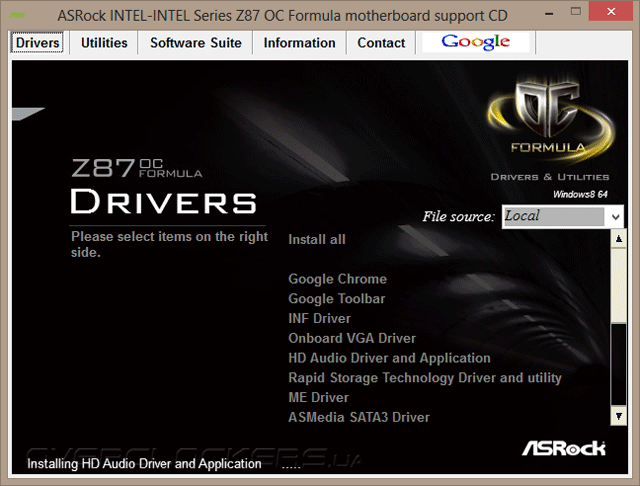Screen dimensions: 640x486
Task: Install the INF Driver
Action: click(x=319, y=318)
